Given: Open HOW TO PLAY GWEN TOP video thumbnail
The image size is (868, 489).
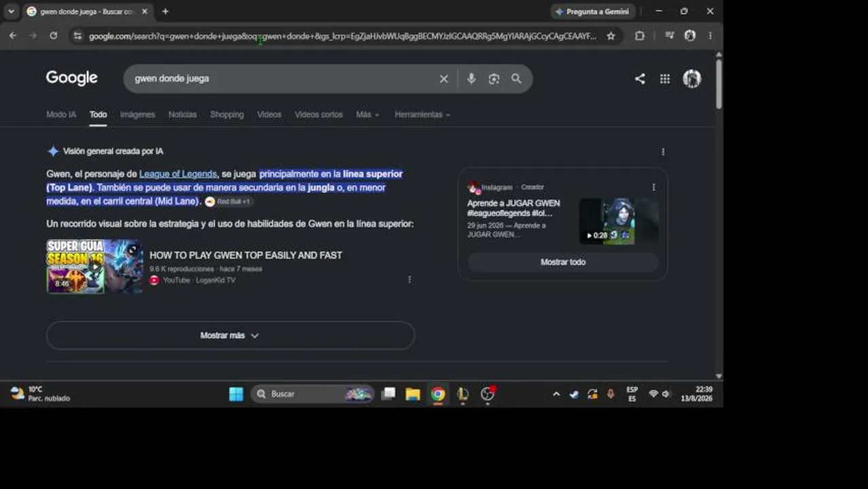Looking at the screenshot, I should tap(94, 266).
